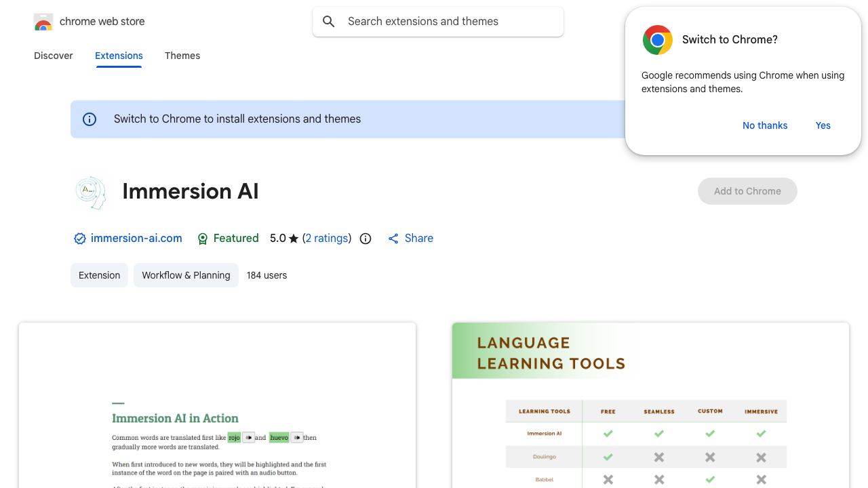This screenshot has height=488, width=868.
Task: Click the Immersion AI extension logo
Action: 90,192
